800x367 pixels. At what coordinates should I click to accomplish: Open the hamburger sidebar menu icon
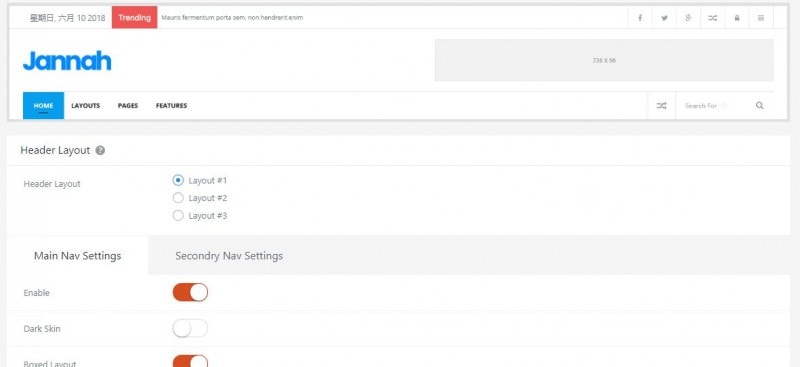pos(761,18)
